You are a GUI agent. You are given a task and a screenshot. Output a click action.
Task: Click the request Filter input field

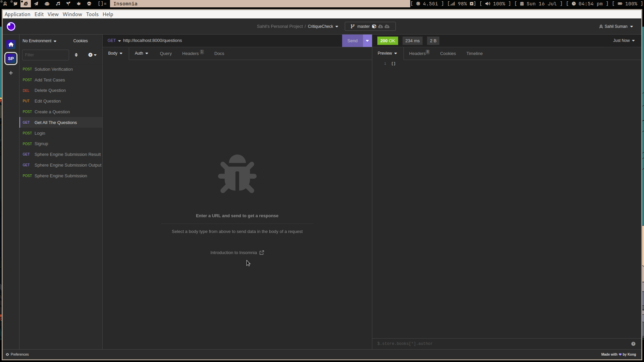point(45,55)
